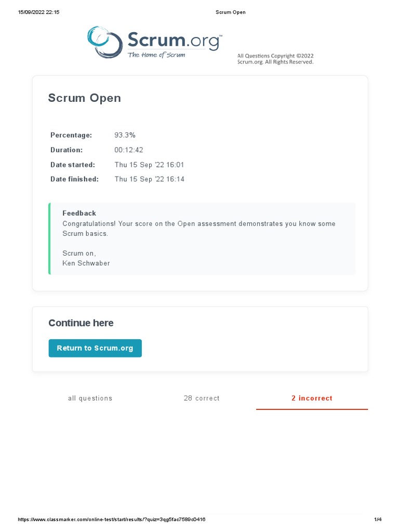This screenshot has height=532, width=399.
Task: Click the date finished value
Action: (x=149, y=179)
